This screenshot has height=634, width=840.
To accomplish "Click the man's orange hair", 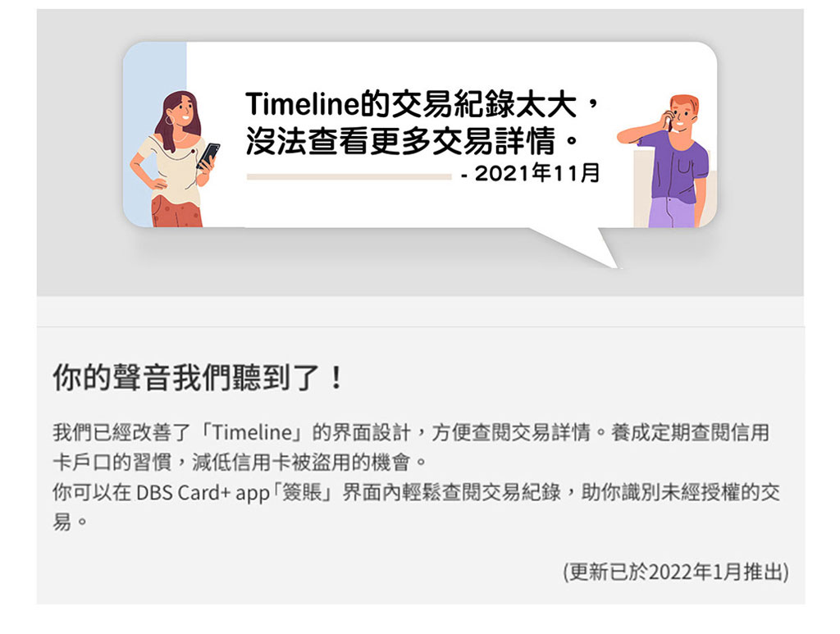I will 684,104.
